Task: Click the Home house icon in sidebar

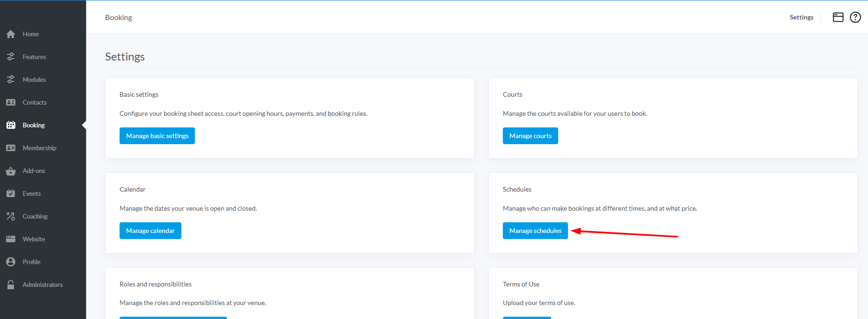Action: tap(11, 34)
